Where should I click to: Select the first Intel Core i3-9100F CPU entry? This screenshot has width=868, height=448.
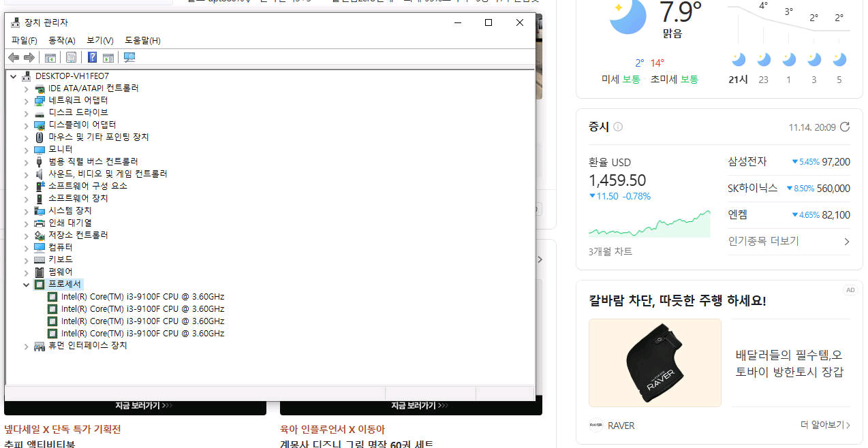[142, 296]
